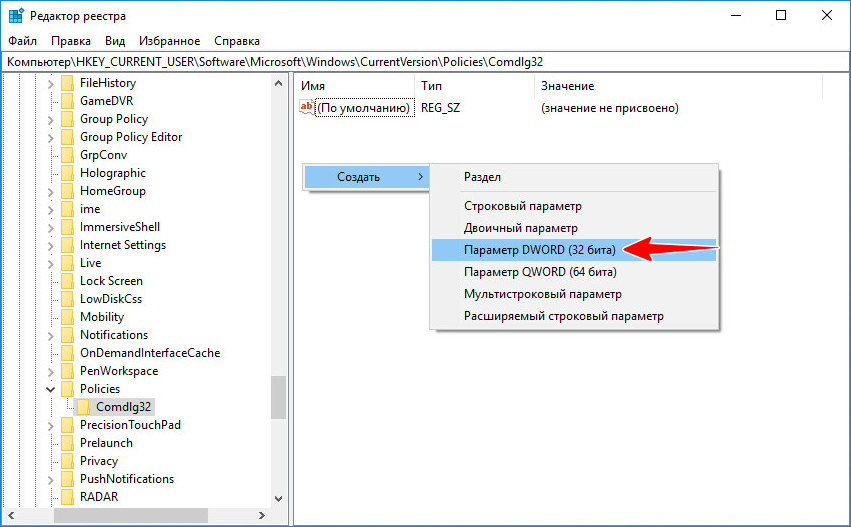Click the tree pane scroll down arrow
Viewport: 851px width, 527px height.
pos(278,498)
